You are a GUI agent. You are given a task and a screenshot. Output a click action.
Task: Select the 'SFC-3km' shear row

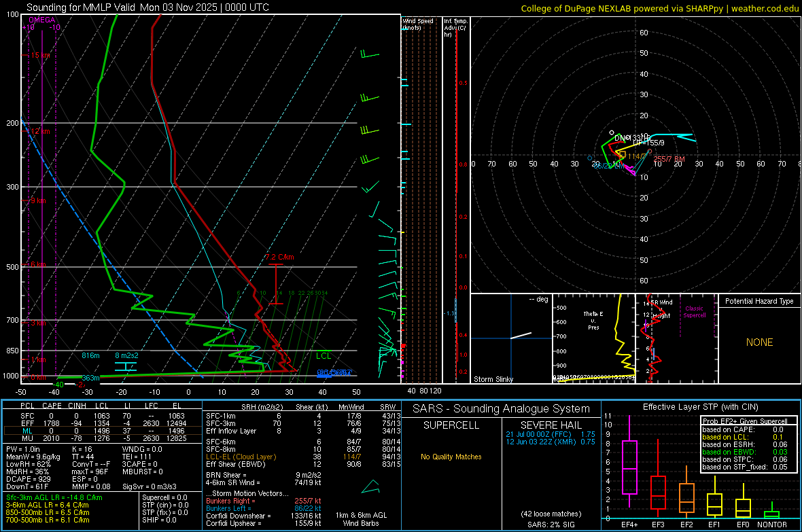302,423
